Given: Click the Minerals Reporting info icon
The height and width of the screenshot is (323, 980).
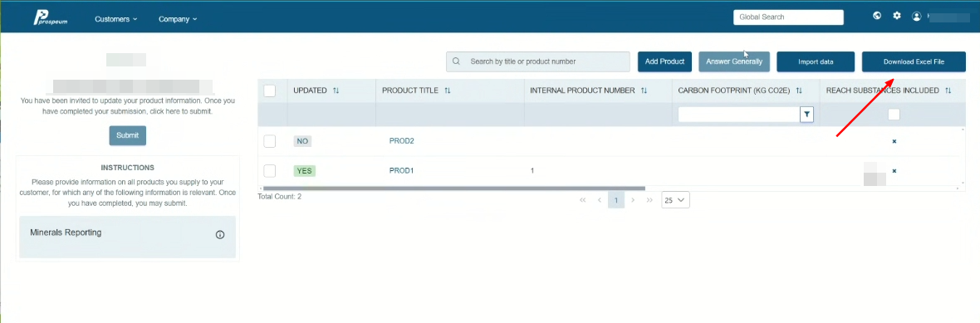Looking at the screenshot, I should pyautogui.click(x=220, y=235).
